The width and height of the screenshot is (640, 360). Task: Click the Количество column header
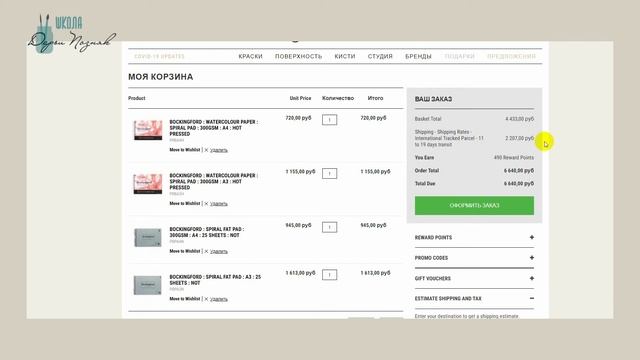pos(338,98)
